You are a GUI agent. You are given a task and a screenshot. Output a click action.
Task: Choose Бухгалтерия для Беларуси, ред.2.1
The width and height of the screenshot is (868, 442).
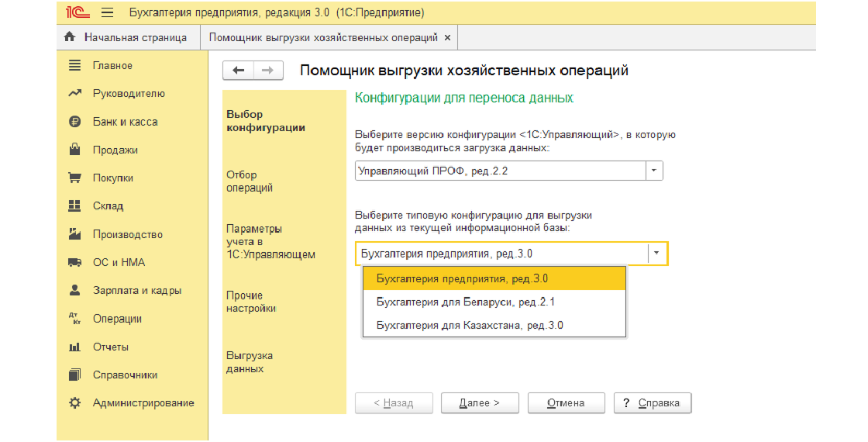(494, 302)
